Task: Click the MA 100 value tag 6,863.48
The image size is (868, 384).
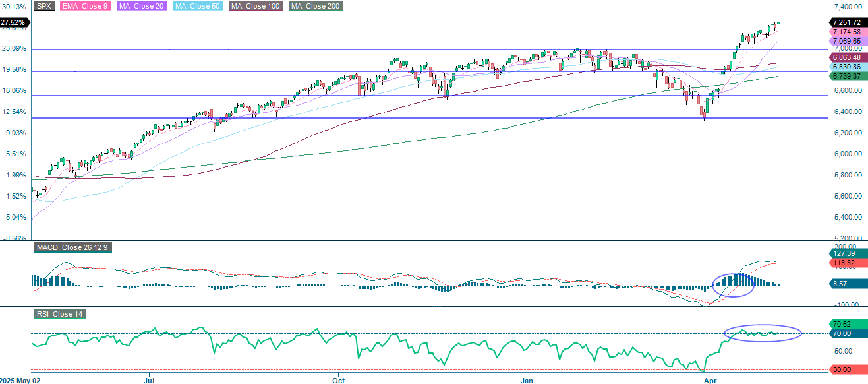Action: click(x=847, y=58)
